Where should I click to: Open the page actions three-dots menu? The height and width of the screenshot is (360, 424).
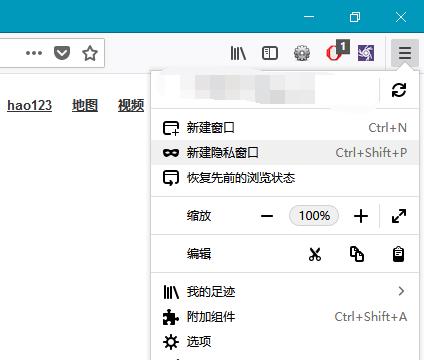[x=34, y=53]
